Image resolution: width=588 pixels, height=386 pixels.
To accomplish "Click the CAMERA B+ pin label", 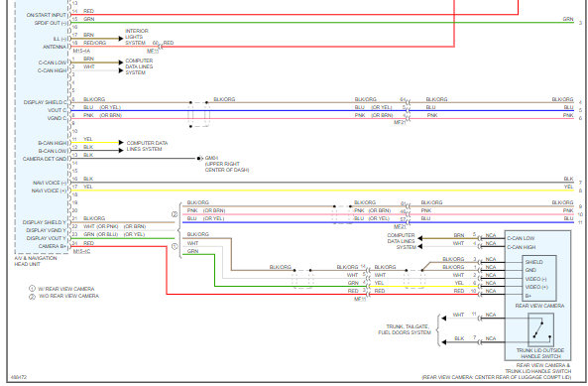I will [x=53, y=246].
